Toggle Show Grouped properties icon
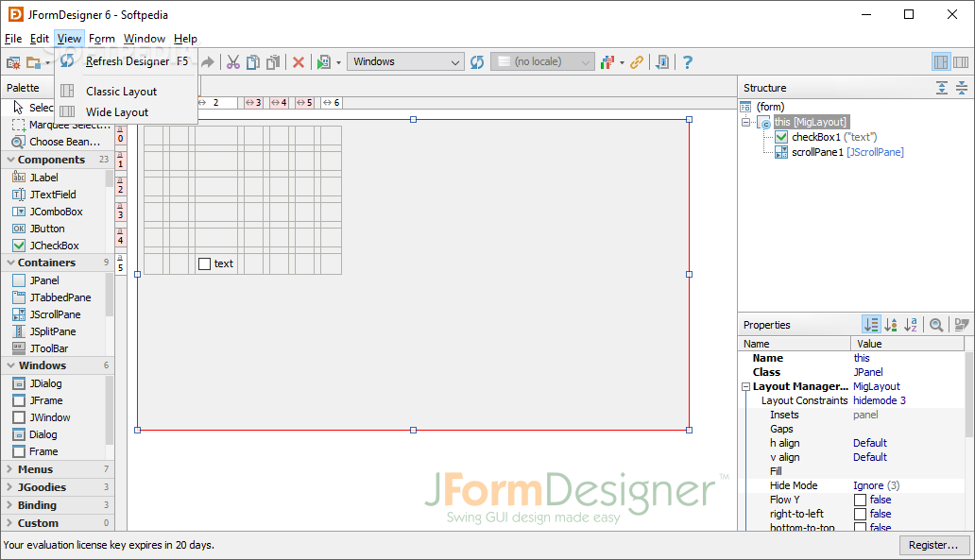975x560 pixels. point(871,325)
